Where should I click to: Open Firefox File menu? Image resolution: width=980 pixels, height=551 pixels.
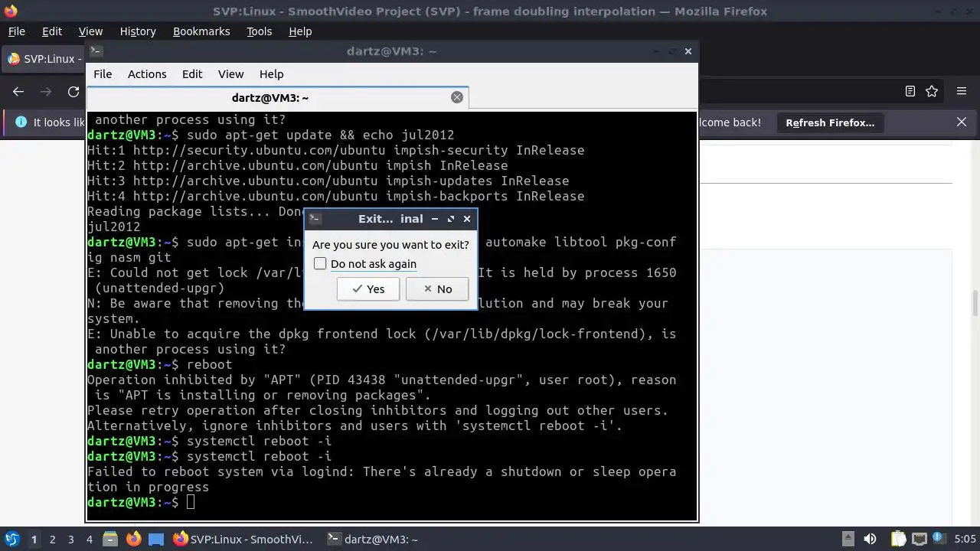pyautogui.click(x=17, y=31)
